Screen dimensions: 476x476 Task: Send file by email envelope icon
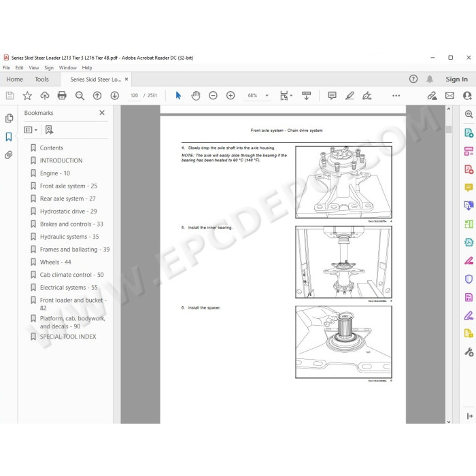tap(449, 96)
